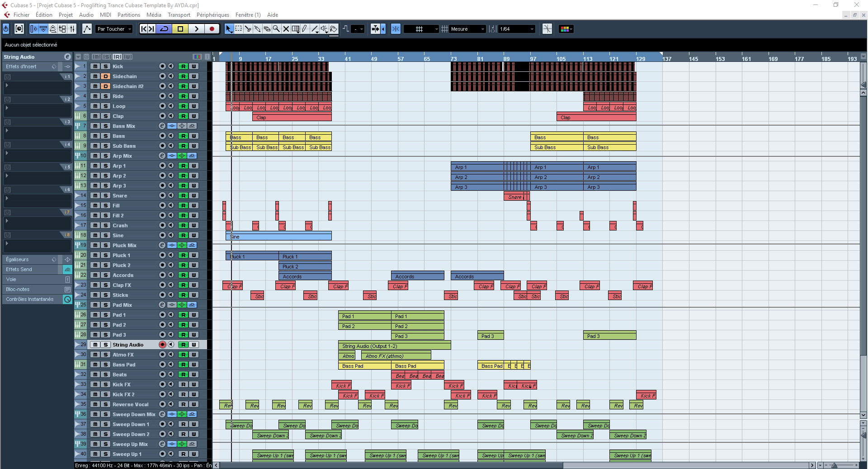
Task: Select the Split scissors tool
Action: [x=248, y=29]
